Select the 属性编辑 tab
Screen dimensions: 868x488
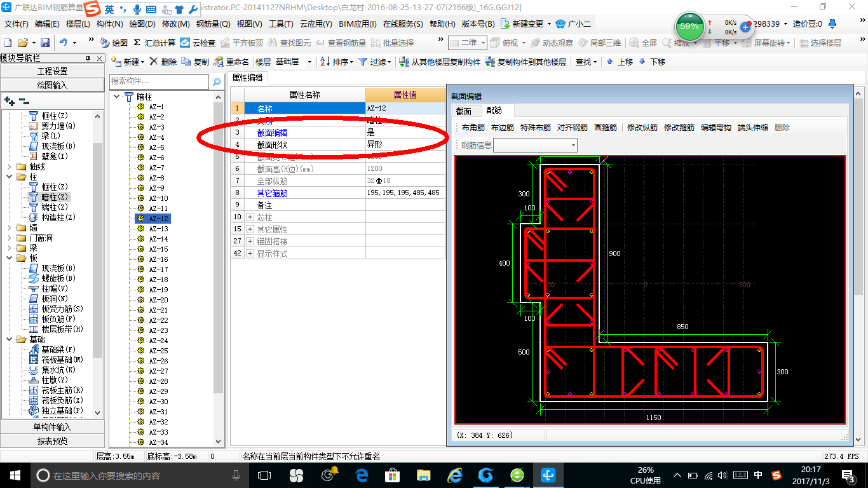pos(248,78)
